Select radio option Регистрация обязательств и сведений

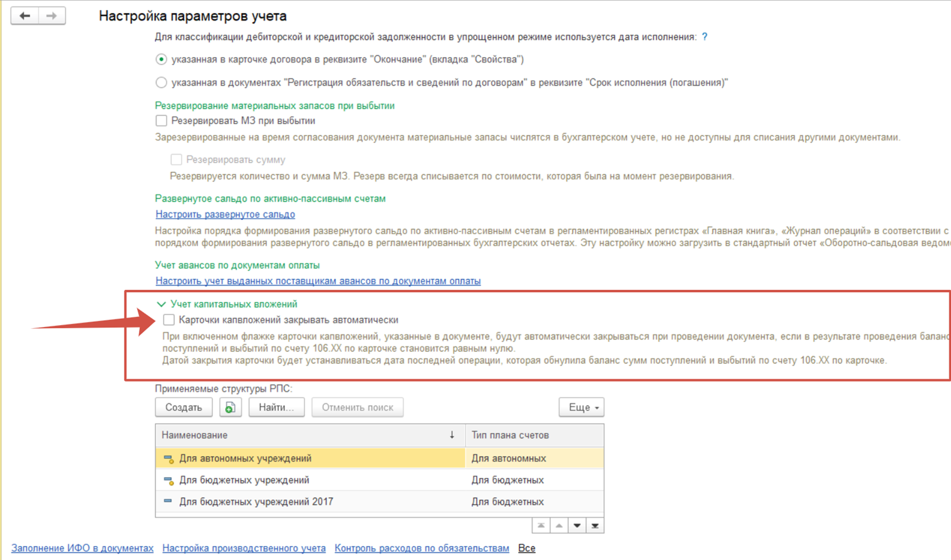pyautogui.click(x=161, y=83)
